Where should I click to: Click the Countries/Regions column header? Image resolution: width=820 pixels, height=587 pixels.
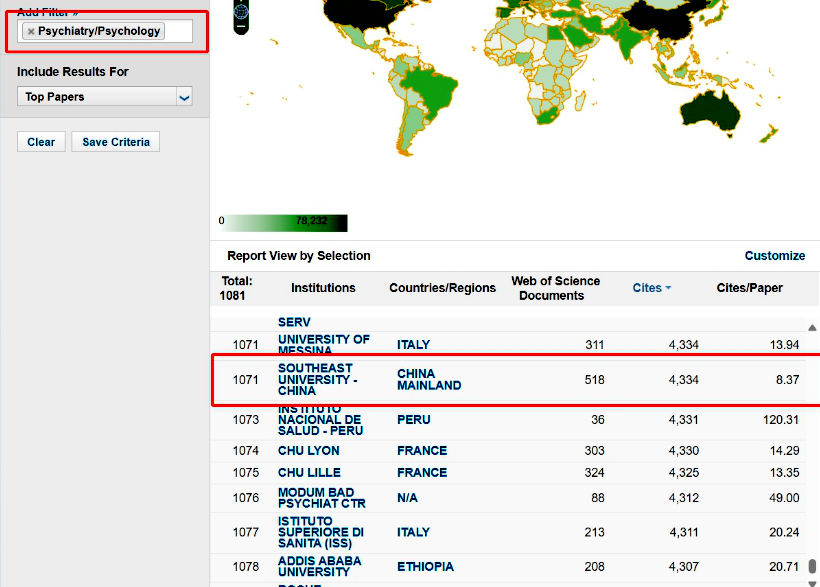442,288
